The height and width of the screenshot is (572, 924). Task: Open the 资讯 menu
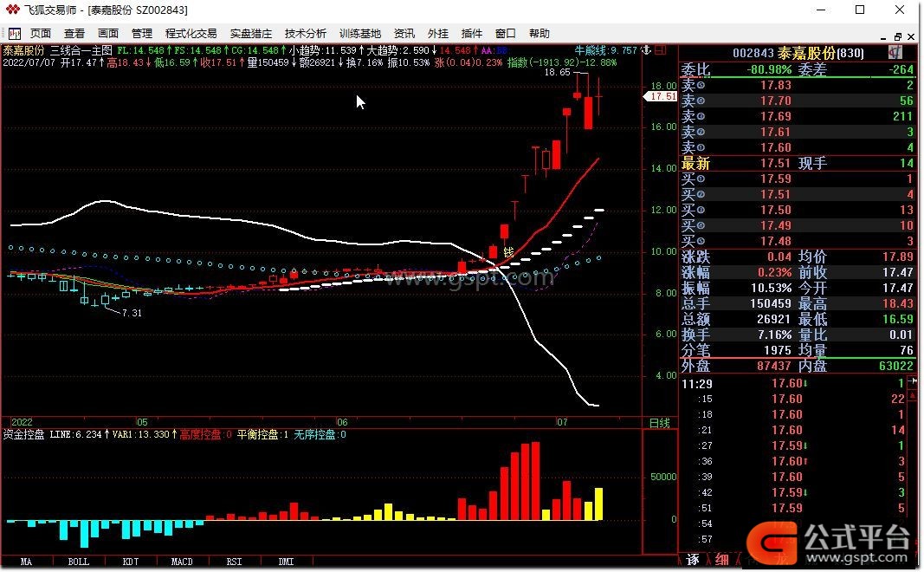[404, 34]
